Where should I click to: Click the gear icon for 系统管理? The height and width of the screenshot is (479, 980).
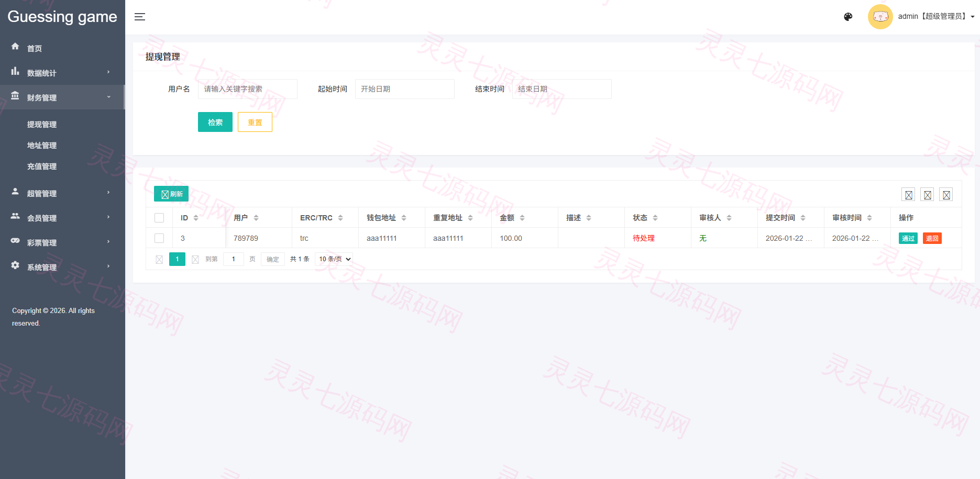[x=15, y=265]
